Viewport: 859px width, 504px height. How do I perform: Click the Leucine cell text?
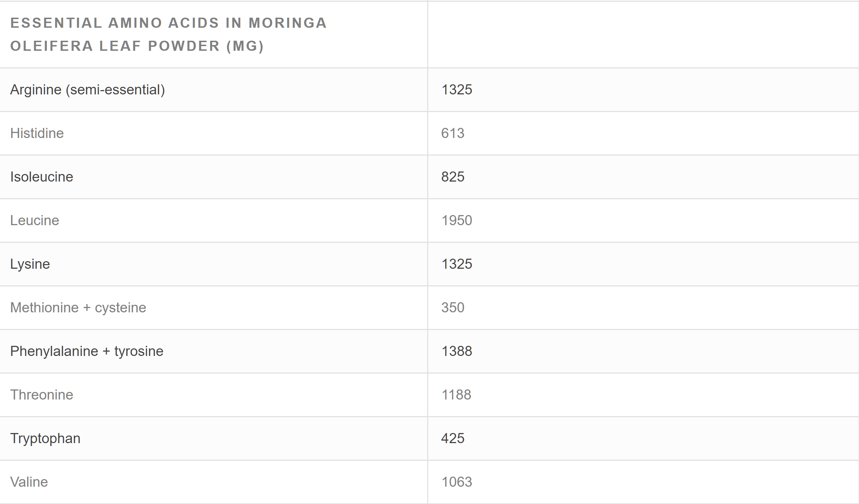pyautogui.click(x=35, y=220)
